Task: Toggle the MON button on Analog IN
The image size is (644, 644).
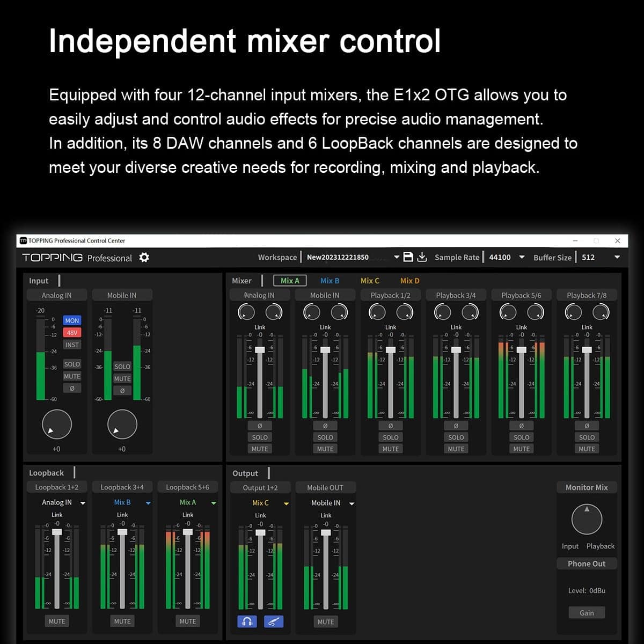Action: (x=72, y=320)
